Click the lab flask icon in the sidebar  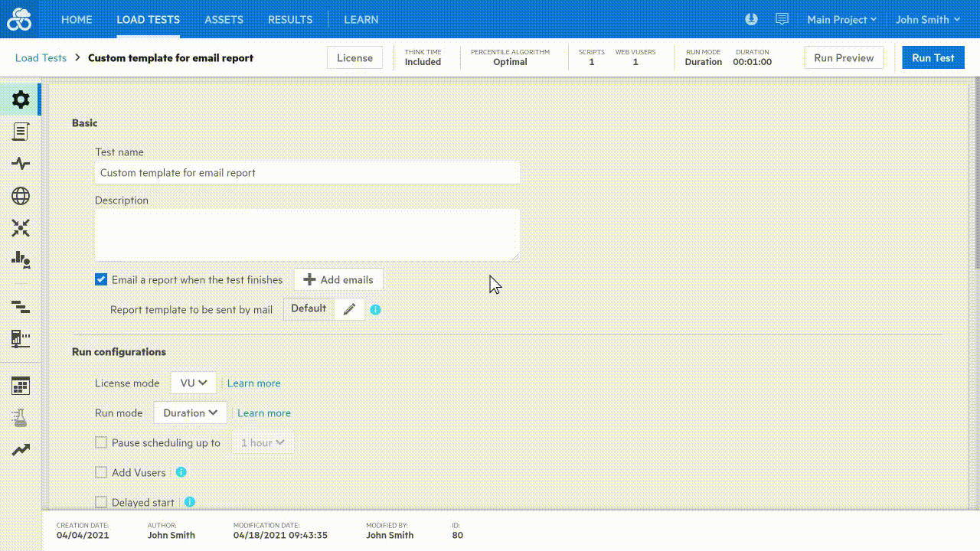tap(20, 418)
